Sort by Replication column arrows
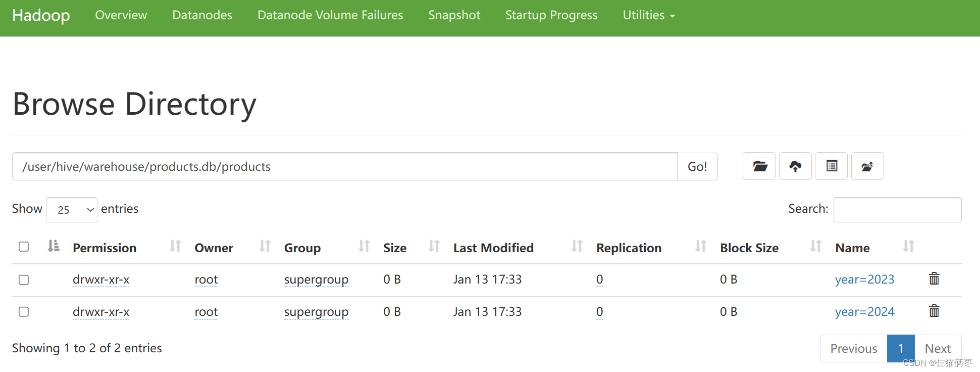Screen dimensions: 980x372 tap(700, 246)
